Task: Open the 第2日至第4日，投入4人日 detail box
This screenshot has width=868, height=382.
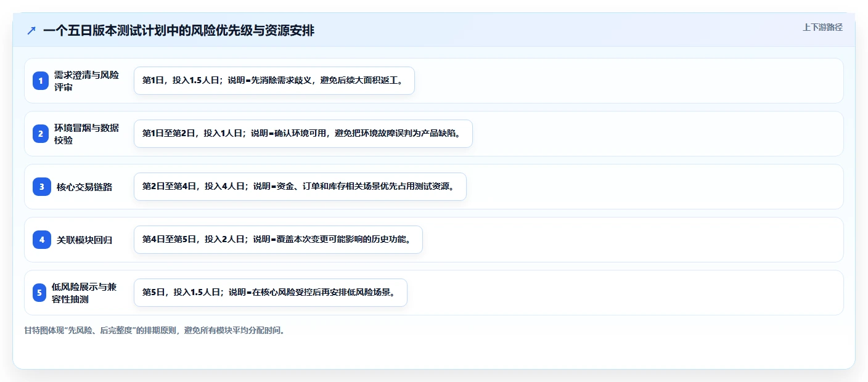Action: click(300, 187)
